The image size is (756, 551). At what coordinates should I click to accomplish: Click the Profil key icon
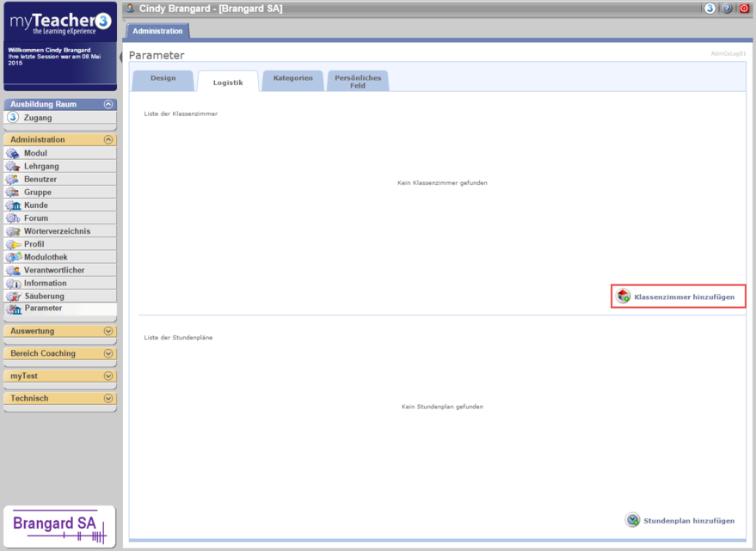[13, 244]
